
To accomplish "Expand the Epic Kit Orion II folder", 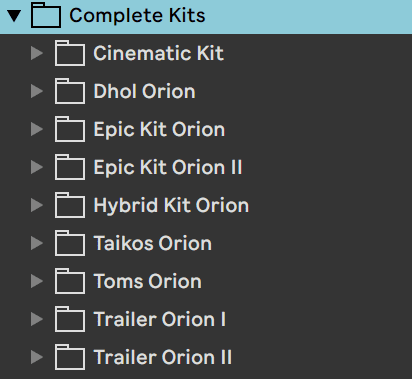I will (x=37, y=167).
